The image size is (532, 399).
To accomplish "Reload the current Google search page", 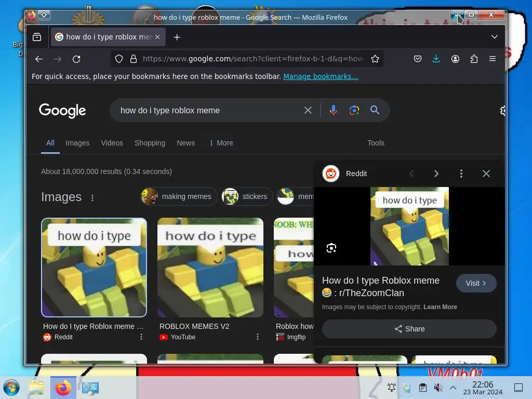I will [x=76, y=59].
